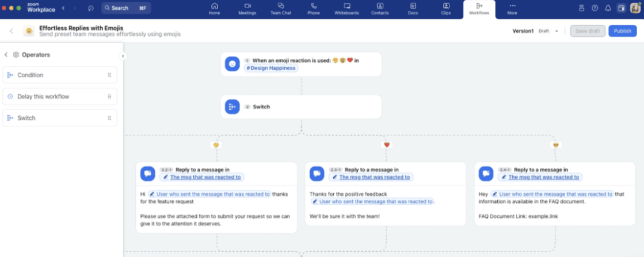Grab the Delay this workflow drag handle
The height and width of the screenshot is (257, 644).
(109, 97)
